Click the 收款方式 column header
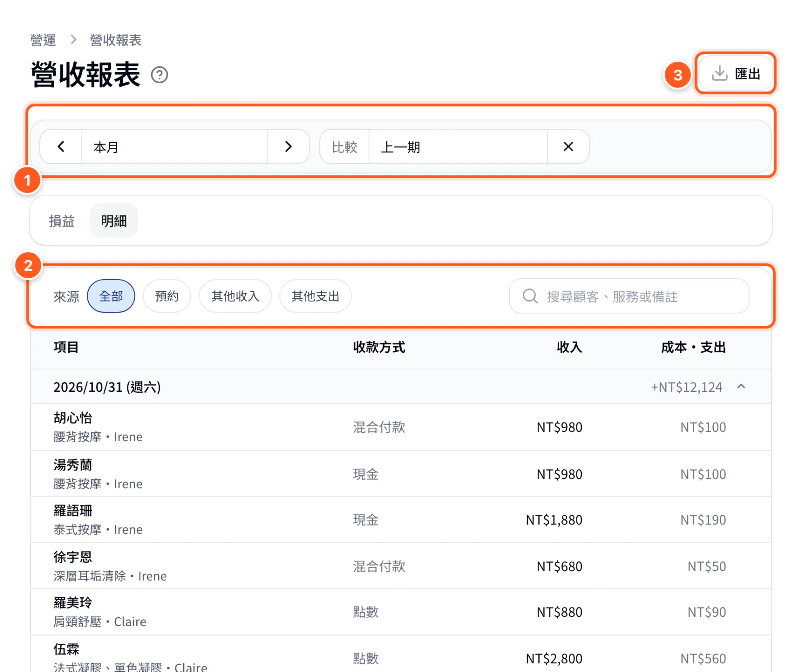This screenshot has height=672, width=802. (379, 347)
